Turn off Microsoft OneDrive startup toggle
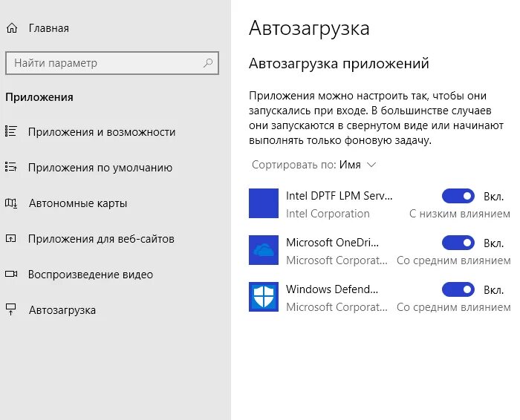This screenshot has width=520, height=420. [x=458, y=243]
